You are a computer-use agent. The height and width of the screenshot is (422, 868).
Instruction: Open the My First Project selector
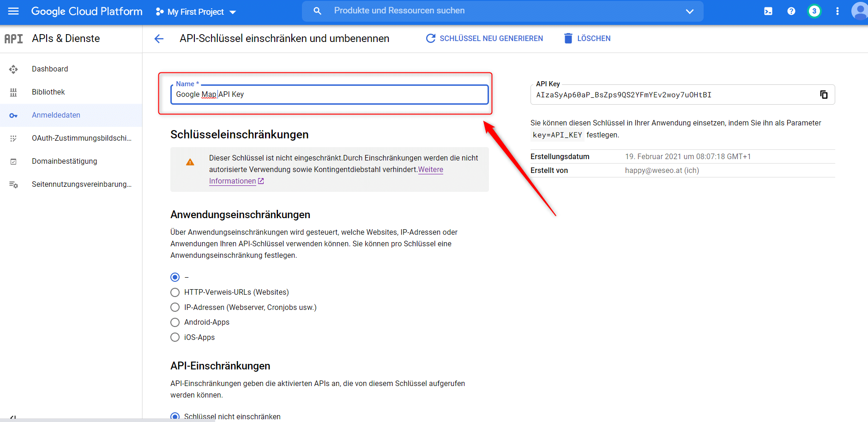tap(196, 12)
